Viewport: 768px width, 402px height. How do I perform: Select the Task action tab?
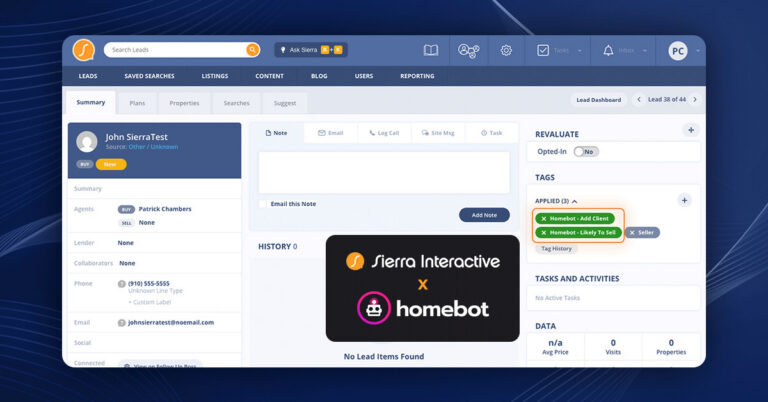pyautogui.click(x=491, y=133)
